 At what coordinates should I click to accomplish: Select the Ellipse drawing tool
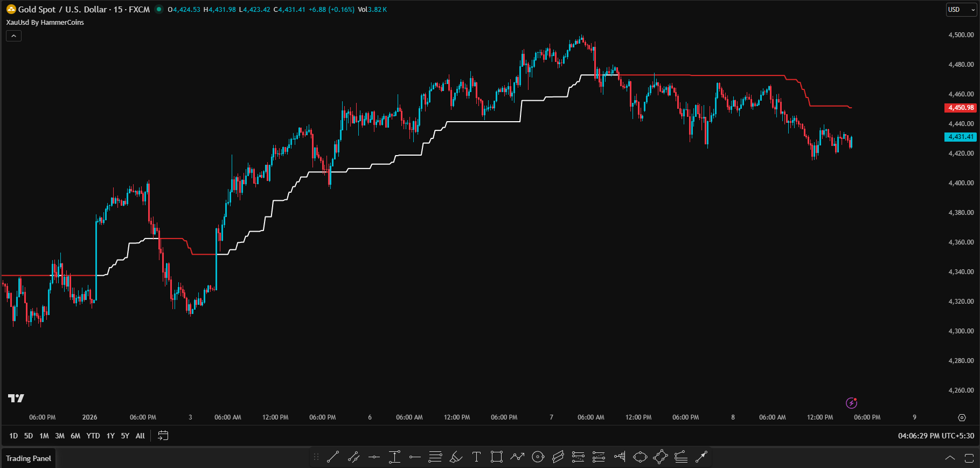pos(640,457)
